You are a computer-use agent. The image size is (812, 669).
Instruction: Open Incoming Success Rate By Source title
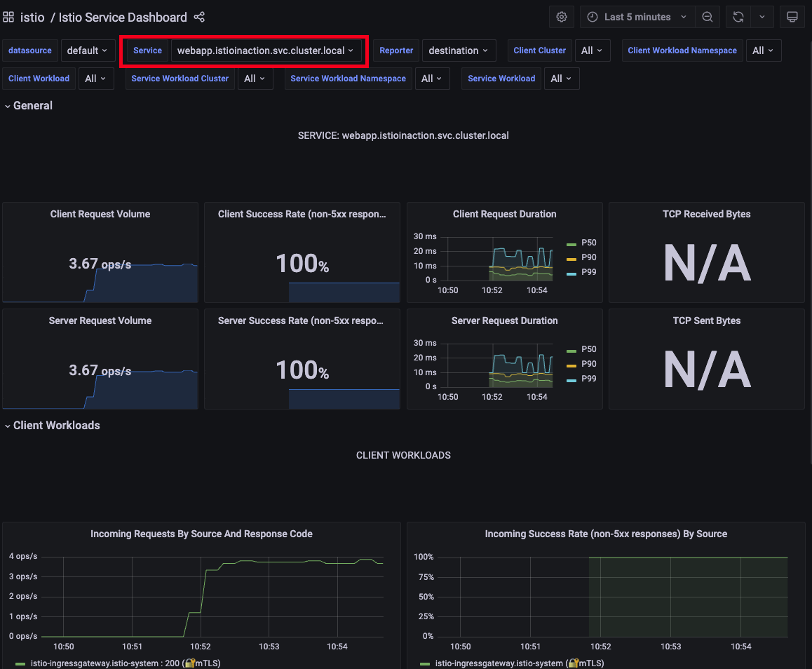tap(606, 534)
